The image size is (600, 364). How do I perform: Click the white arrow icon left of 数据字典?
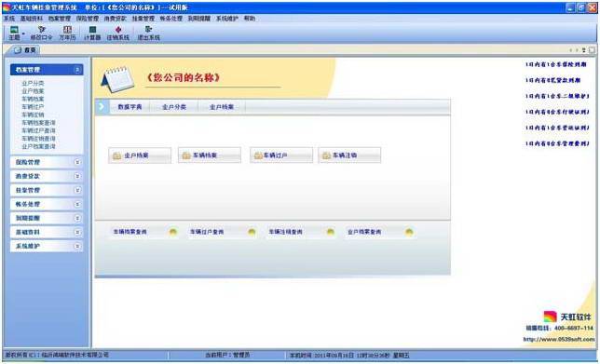tap(102, 107)
